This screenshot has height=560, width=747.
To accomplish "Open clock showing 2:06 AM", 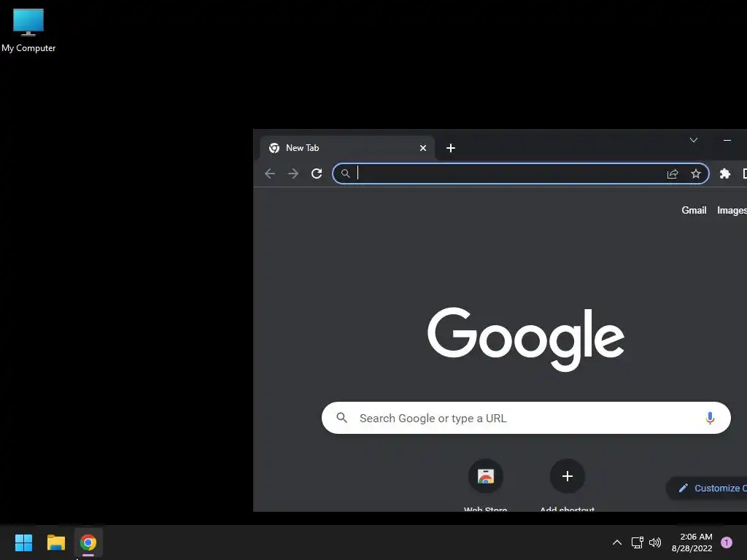I will (x=692, y=542).
